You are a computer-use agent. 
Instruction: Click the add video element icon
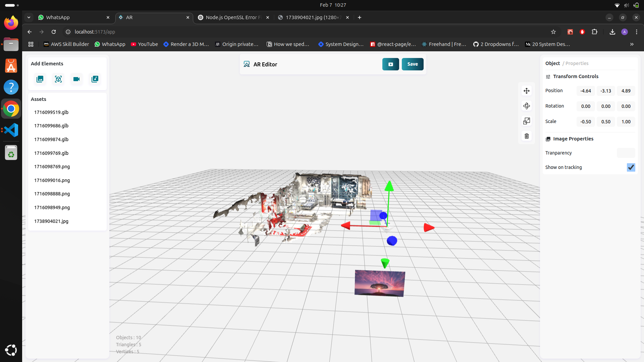pos(76,79)
